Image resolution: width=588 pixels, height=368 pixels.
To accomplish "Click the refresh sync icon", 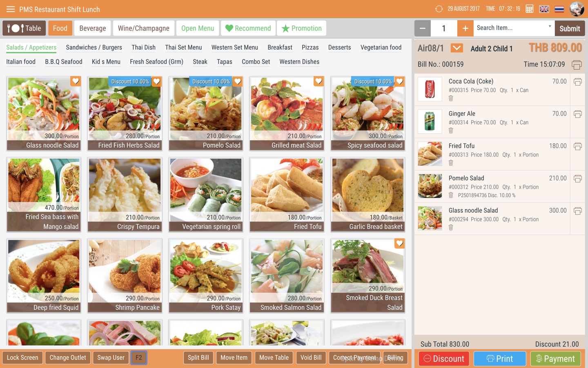I will coord(439,9).
